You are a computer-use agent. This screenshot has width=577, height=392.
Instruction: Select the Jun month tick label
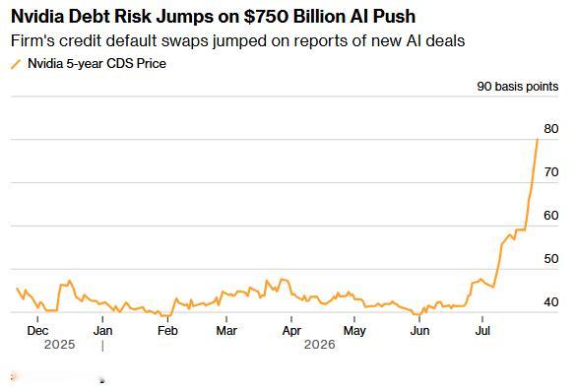click(x=419, y=331)
